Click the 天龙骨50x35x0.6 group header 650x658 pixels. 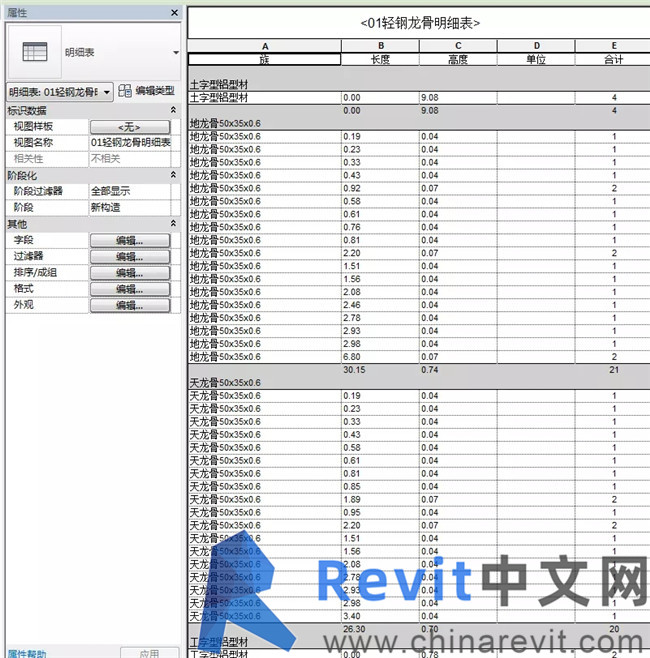coord(225,383)
